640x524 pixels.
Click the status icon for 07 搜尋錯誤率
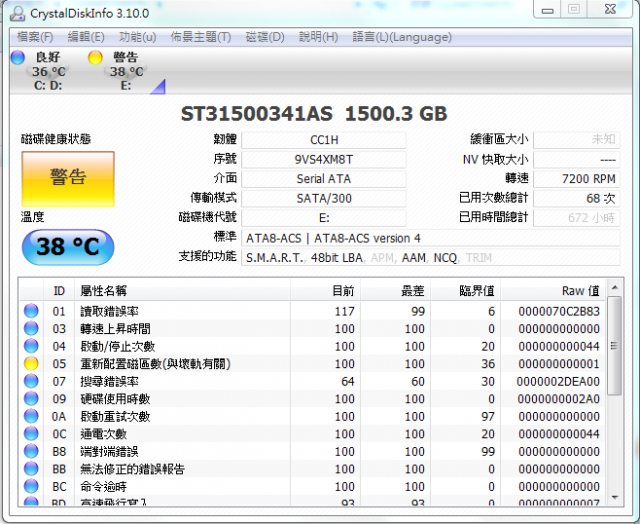coord(31,381)
